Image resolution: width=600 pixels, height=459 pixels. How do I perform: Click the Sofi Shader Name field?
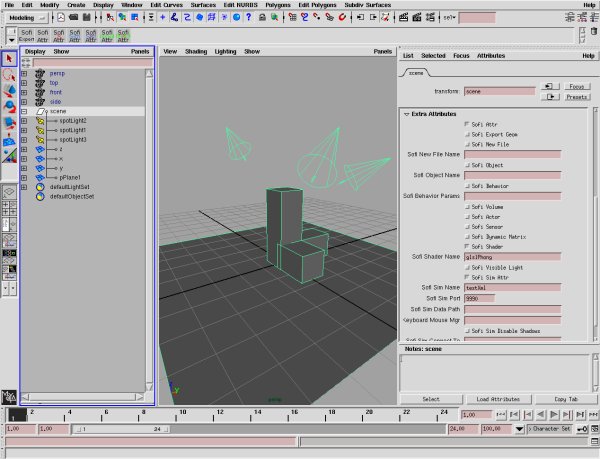click(512, 257)
